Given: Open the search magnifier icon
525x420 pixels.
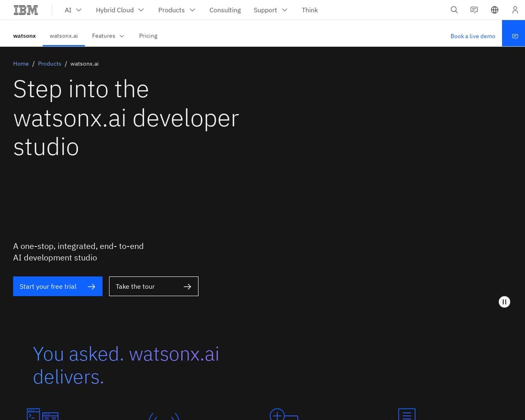Looking at the screenshot, I should [454, 10].
